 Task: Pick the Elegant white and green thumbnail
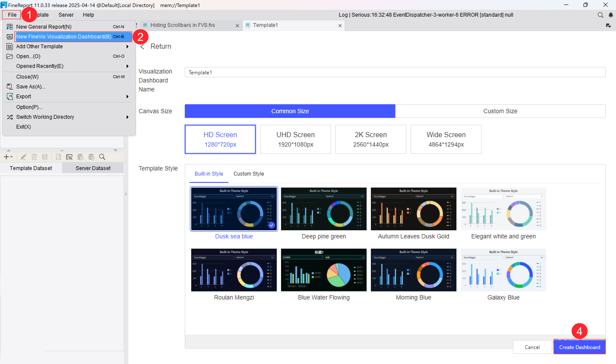pos(503,209)
